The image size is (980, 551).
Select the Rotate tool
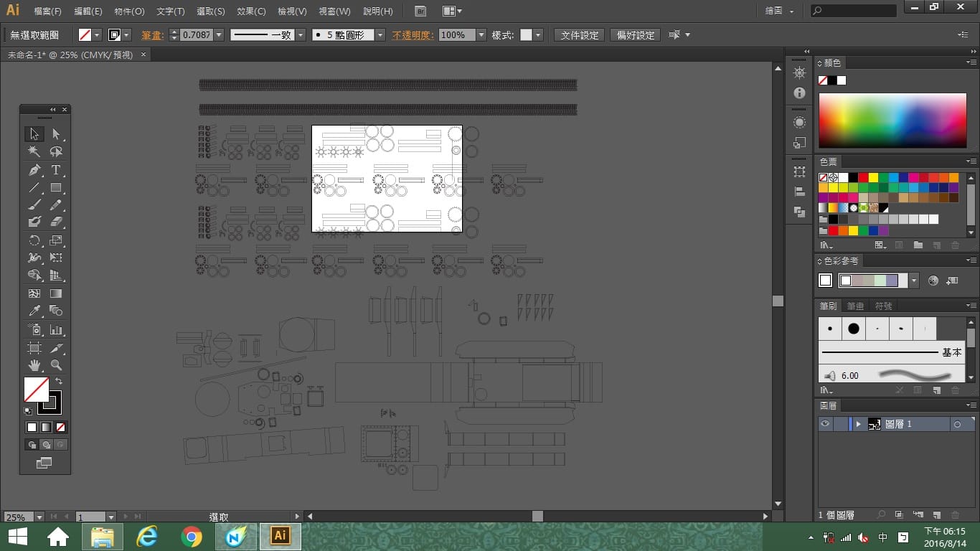pos(34,240)
